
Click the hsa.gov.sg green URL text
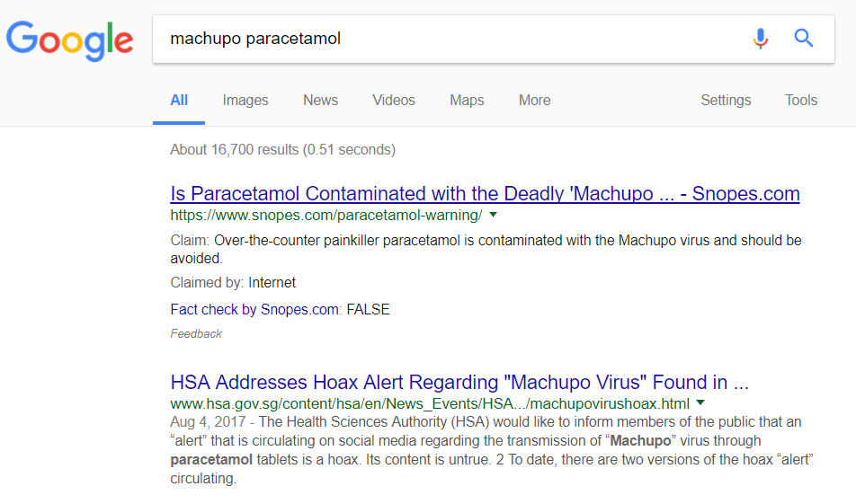[x=430, y=403]
